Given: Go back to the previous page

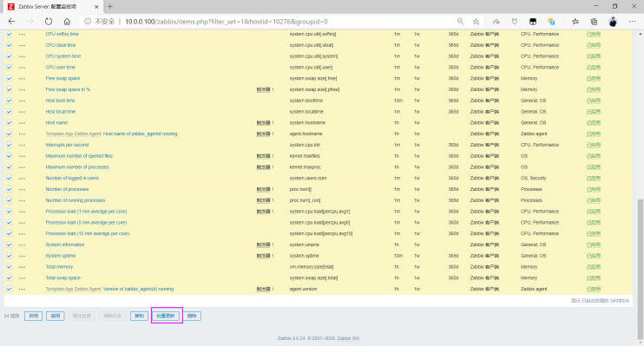Looking at the screenshot, I should pyautogui.click(x=11, y=22).
